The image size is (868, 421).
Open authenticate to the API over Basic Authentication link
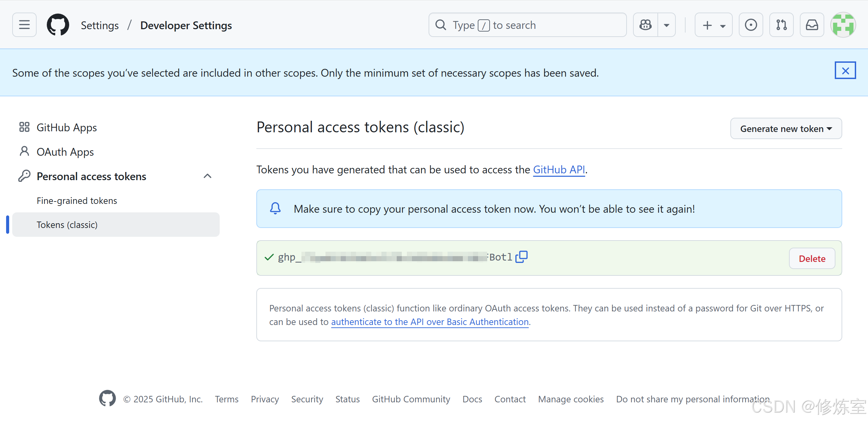click(430, 322)
